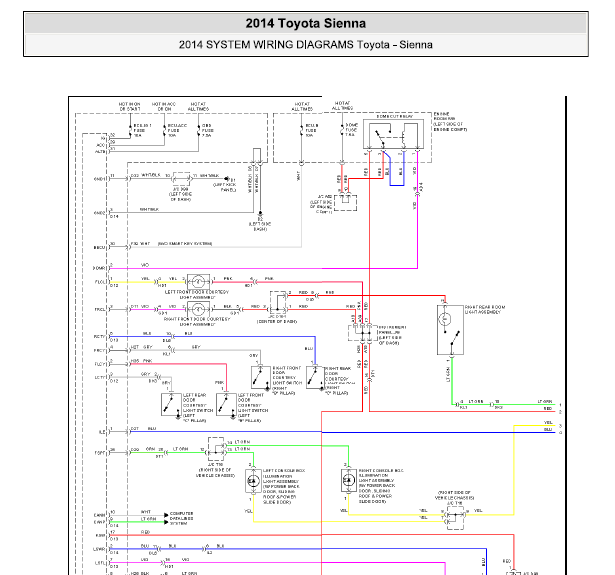Screen dimensions: 615x575
Task: Click 'RIGHT FRONT DOOR COURTESY LIGHT ASSEMBLY' label
Action: coord(197,322)
